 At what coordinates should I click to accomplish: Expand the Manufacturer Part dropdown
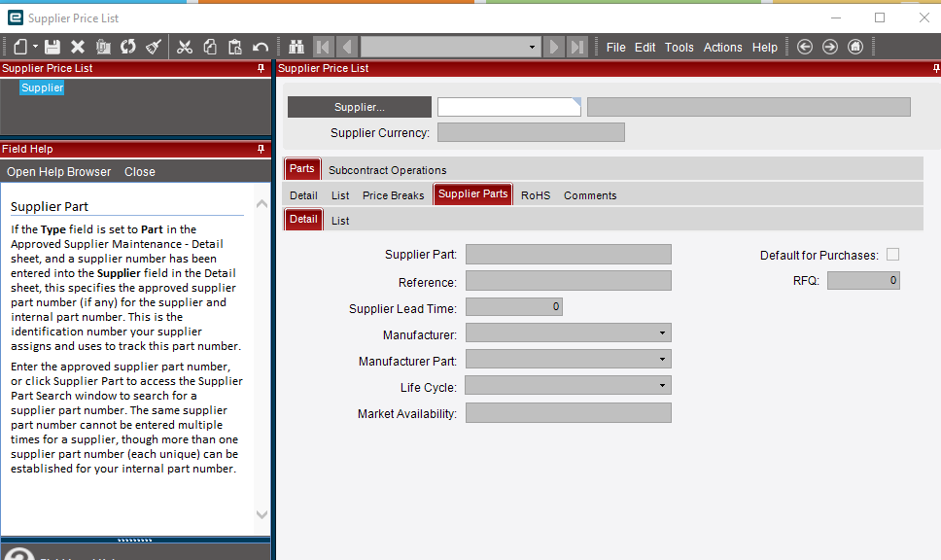click(x=662, y=360)
